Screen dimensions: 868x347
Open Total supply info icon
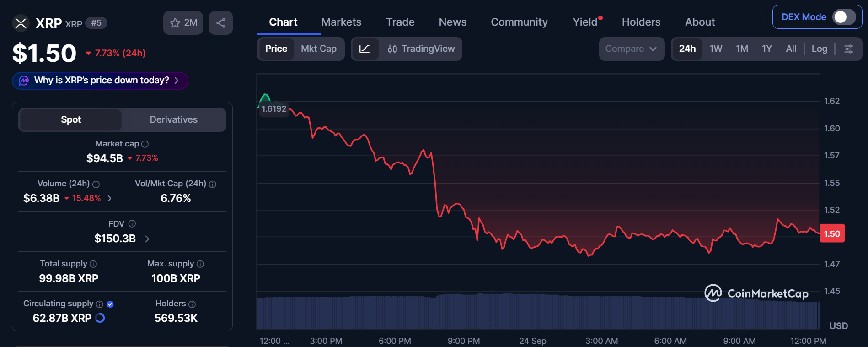click(93, 264)
